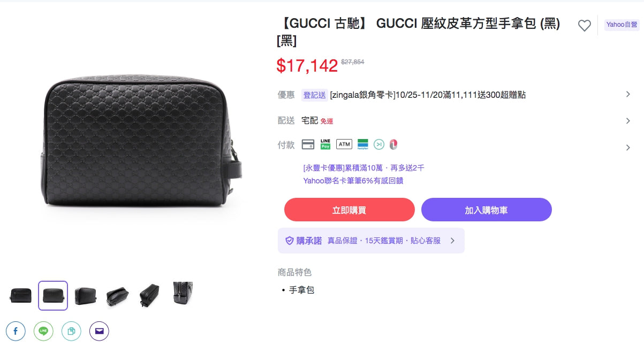This screenshot has height=347, width=644.
Task: Copy product link icon
Action: point(71,331)
